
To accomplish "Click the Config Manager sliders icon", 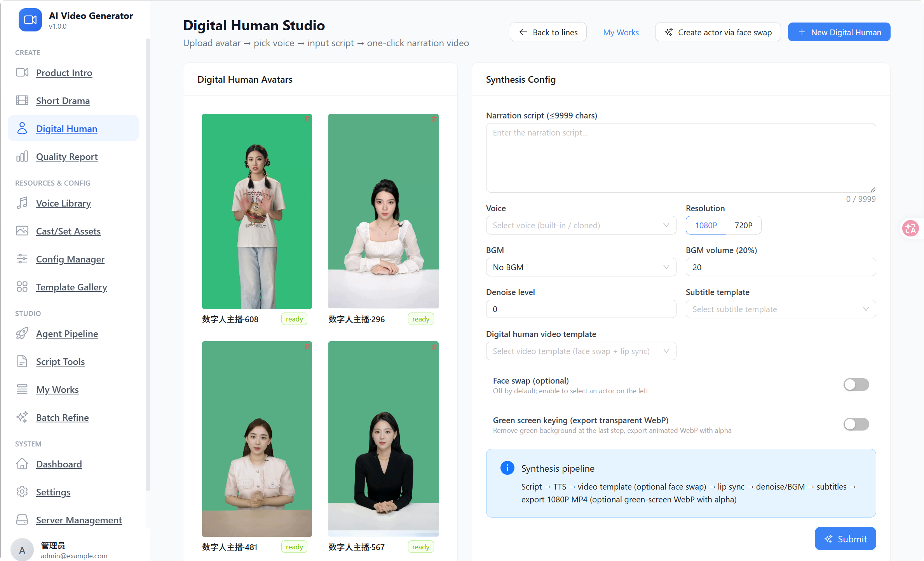I will pyautogui.click(x=22, y=259).
